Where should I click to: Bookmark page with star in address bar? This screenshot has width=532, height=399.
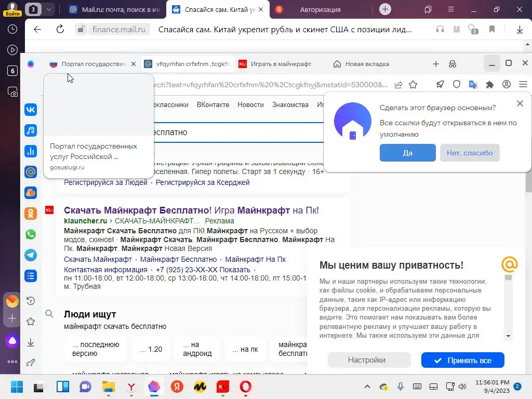[413, 85]
